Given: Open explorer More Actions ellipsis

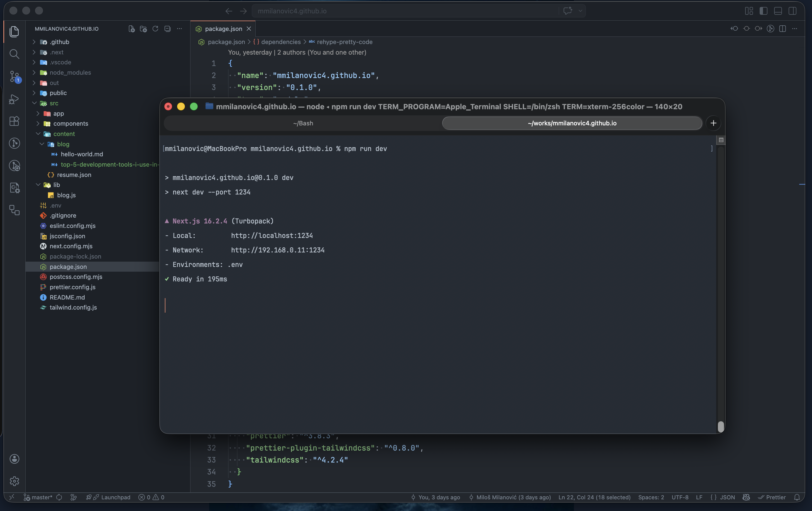Looking at the screenshot, I should (x=179, y=29).
